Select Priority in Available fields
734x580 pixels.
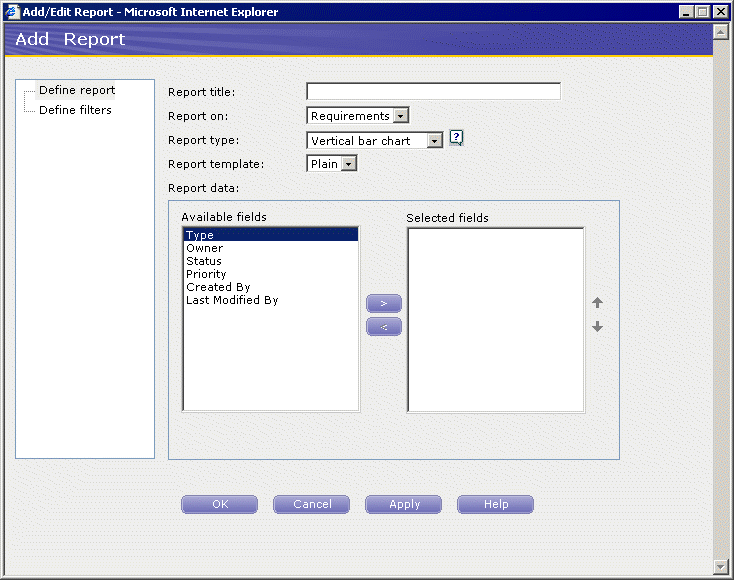271,274
